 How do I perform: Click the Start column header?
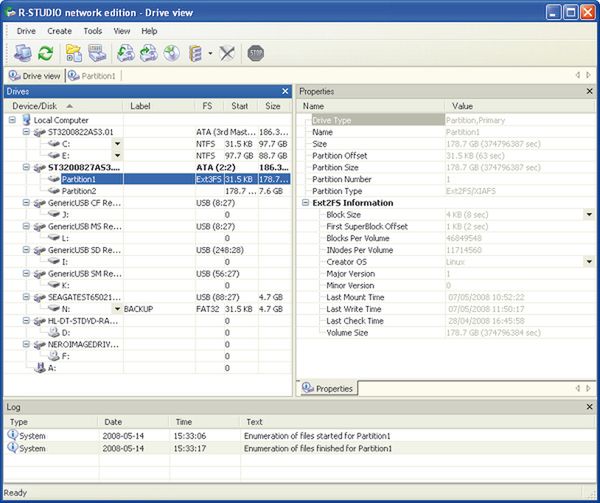(240, 106)
